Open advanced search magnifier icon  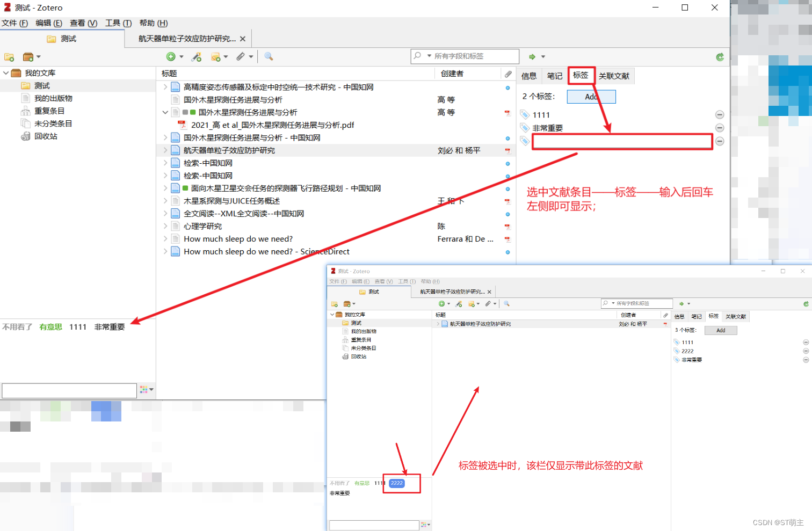pyautogui.click(x=269, y=56)
